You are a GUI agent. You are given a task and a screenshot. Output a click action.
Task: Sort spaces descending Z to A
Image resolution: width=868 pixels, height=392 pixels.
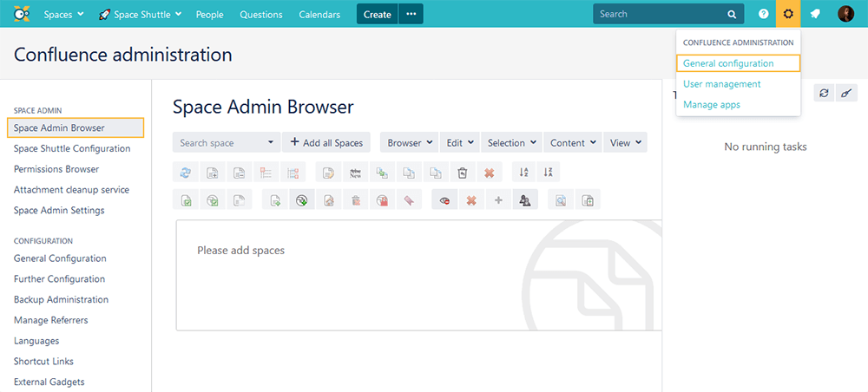[548, 172]
